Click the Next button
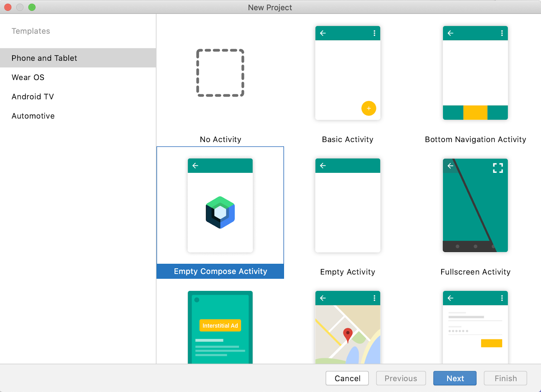This screenshot has height=392, width=541. [x=454, y=378]
